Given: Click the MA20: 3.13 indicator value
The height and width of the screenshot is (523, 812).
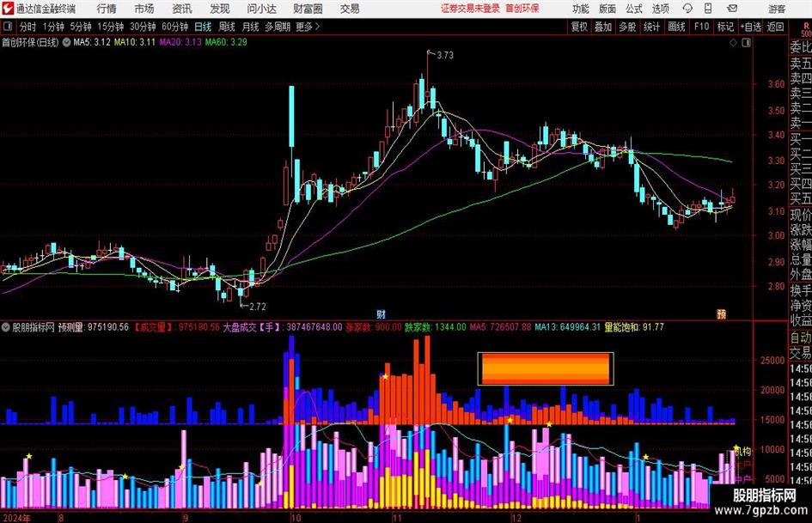Looking at the screenshot, I should coord(180,42).
